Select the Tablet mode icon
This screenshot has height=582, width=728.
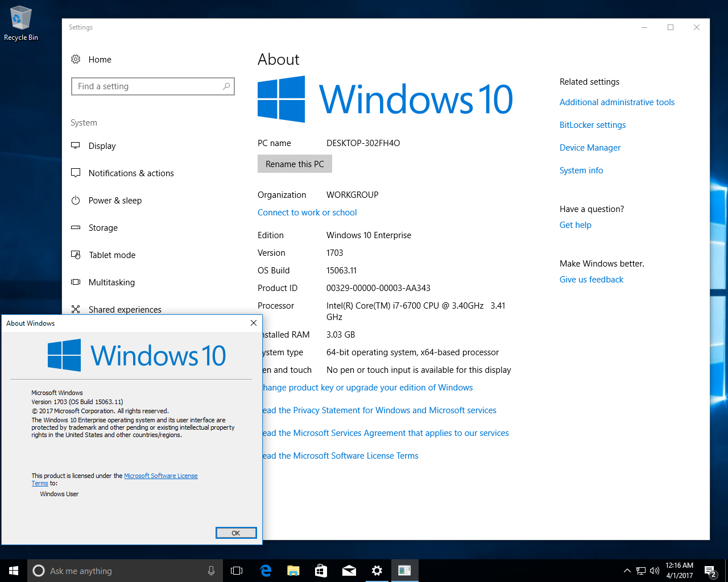pos(76,255)
